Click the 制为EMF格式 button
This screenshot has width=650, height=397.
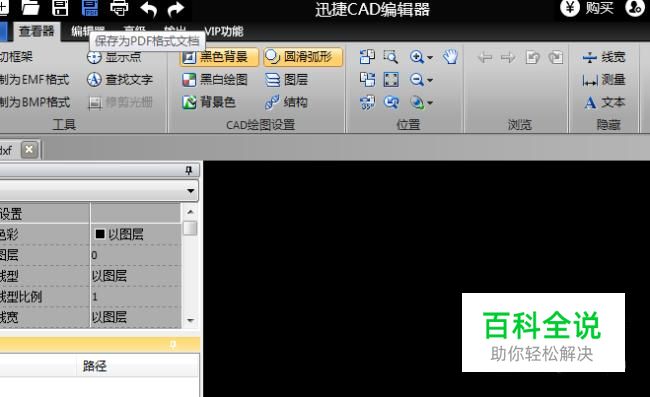(x=35, y=80)
